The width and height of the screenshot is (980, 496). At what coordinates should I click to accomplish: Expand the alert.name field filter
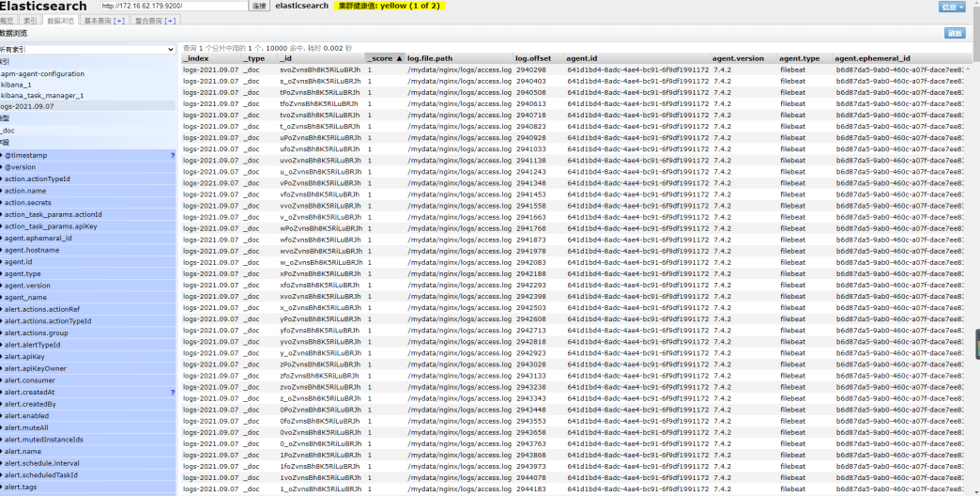point(87,452)
